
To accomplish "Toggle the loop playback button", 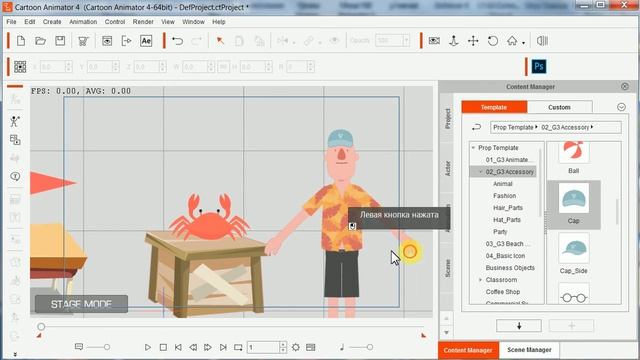I will (238, 347).
